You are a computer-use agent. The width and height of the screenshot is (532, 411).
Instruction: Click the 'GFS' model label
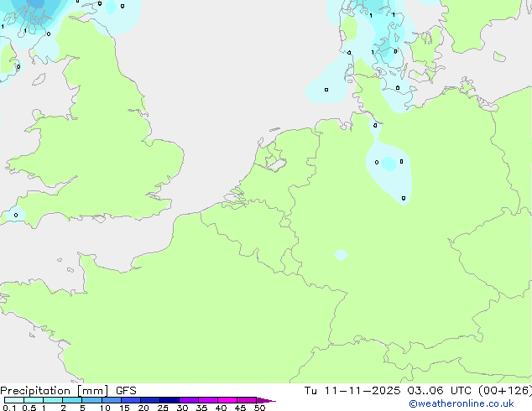pos(126,391)
